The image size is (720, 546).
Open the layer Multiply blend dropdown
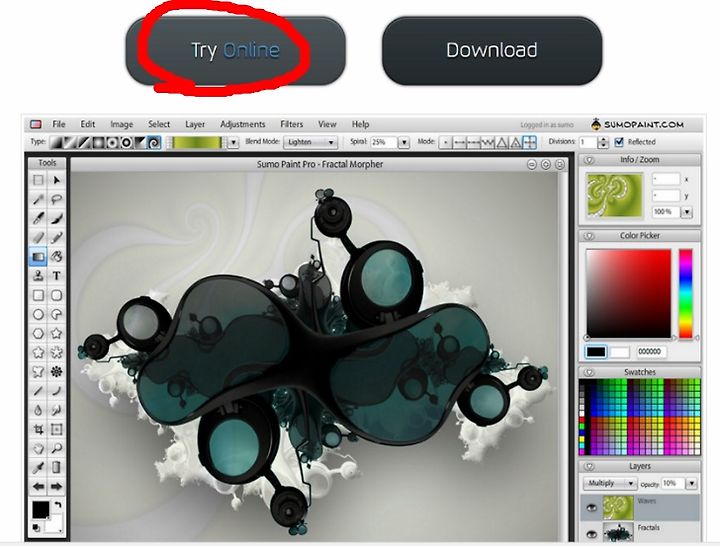pos(610,483)
